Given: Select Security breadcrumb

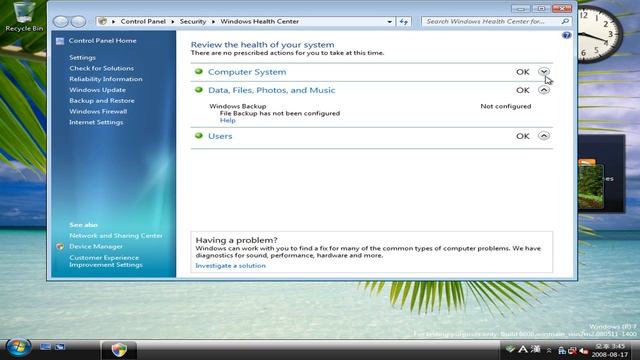Looking at the screenshot, I should 193,21.
